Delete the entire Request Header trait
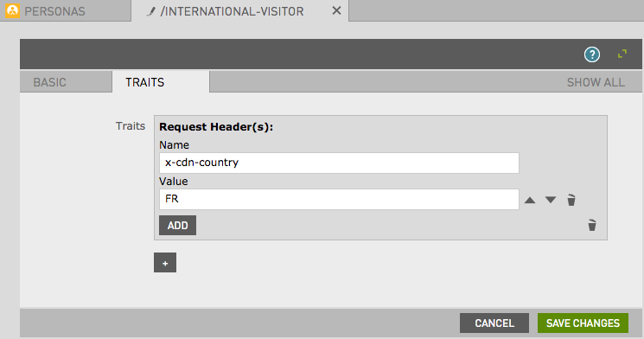Image resolution: width=644 pixels, height=339 pixels. tap(592, 225)
